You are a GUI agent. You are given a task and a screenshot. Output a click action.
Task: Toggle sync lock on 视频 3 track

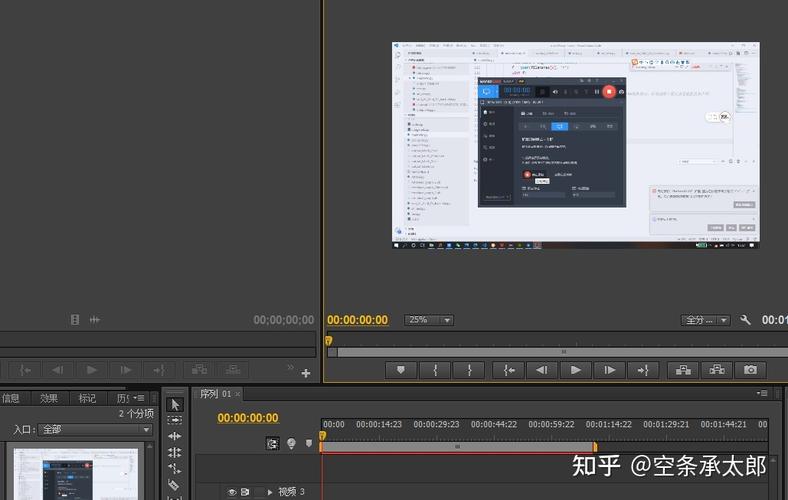point(245,492)
